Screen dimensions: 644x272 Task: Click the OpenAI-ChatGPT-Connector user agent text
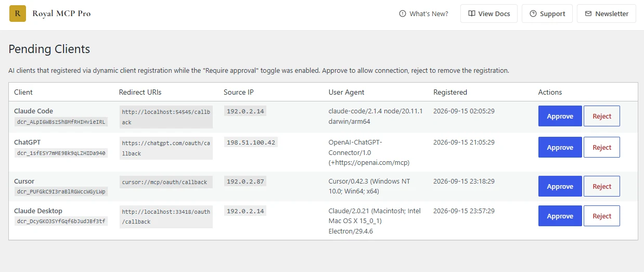click(369, 152)
